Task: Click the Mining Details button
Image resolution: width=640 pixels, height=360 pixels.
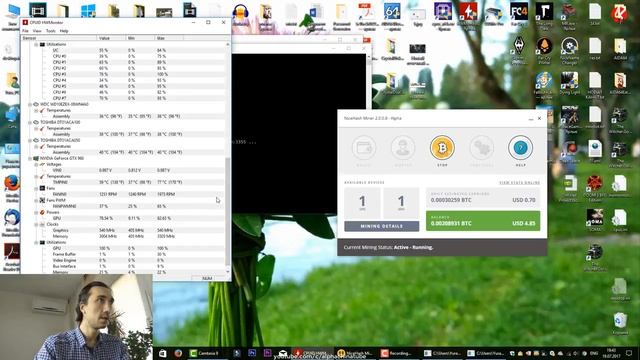Action: coord(382,226)
